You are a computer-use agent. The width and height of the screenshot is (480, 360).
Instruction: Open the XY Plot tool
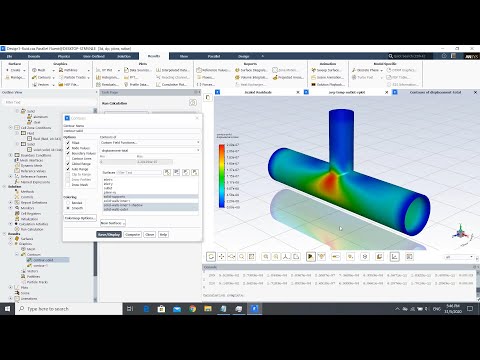pos(104,70)
